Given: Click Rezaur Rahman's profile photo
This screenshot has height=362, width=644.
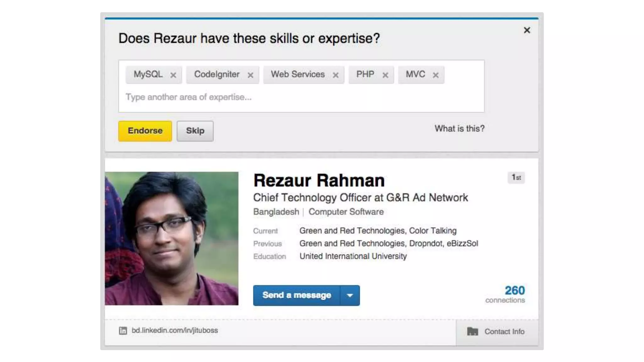Looking at the screenshot, I should (x=172, y=238).
